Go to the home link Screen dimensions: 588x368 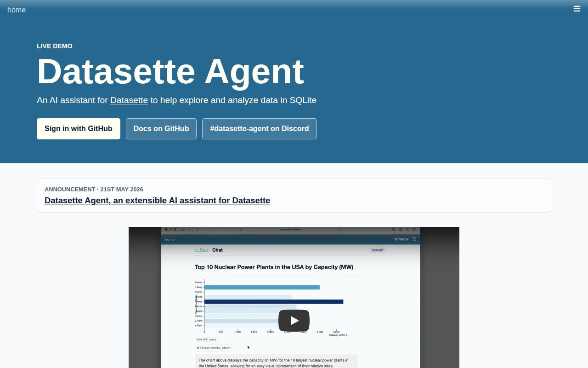coord(17,10)
